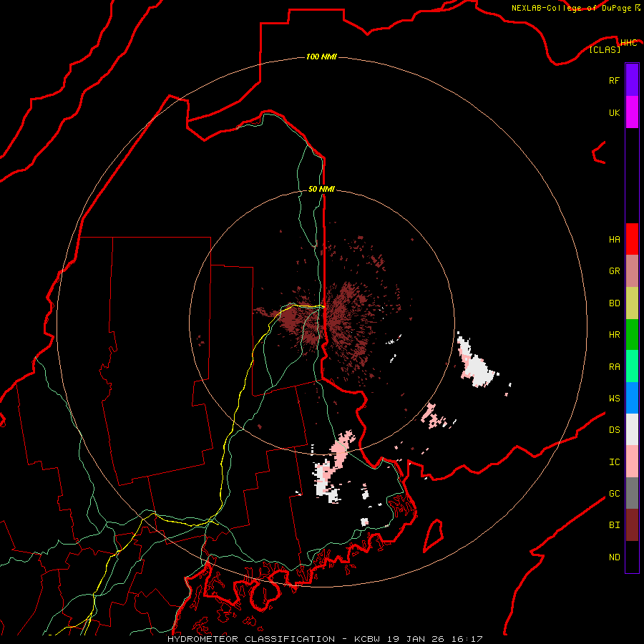Click the BI legend label

coord(614,525)
